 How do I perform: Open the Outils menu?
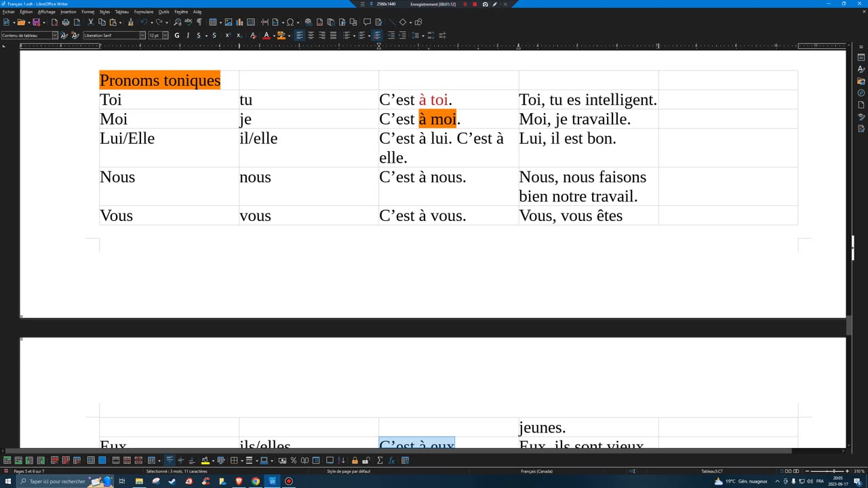tap(164, 12)
